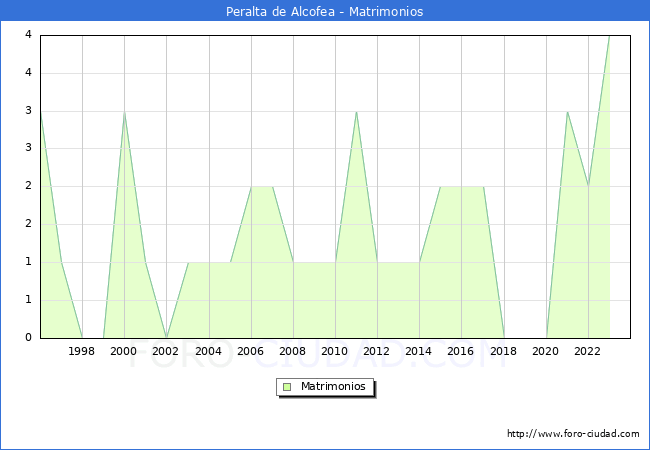Click the 2021 peak data point
The image size is (650, 450).
click(567, 111)
